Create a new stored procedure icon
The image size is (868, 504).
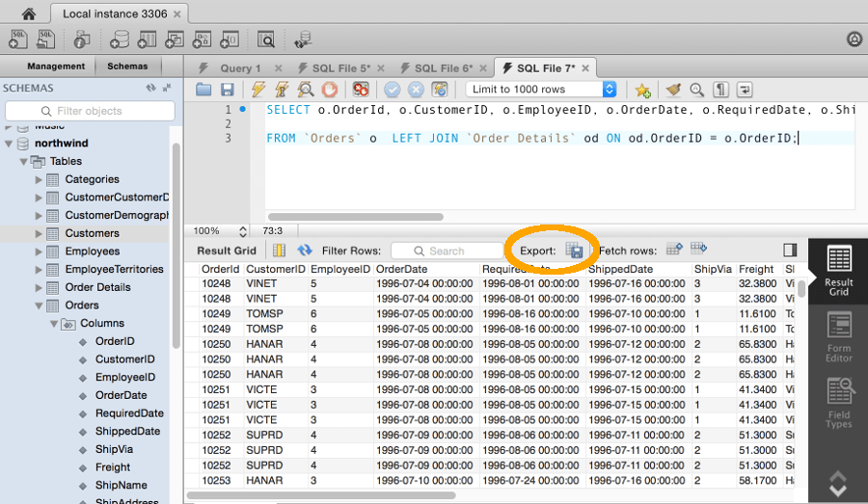tap(202, 40)
